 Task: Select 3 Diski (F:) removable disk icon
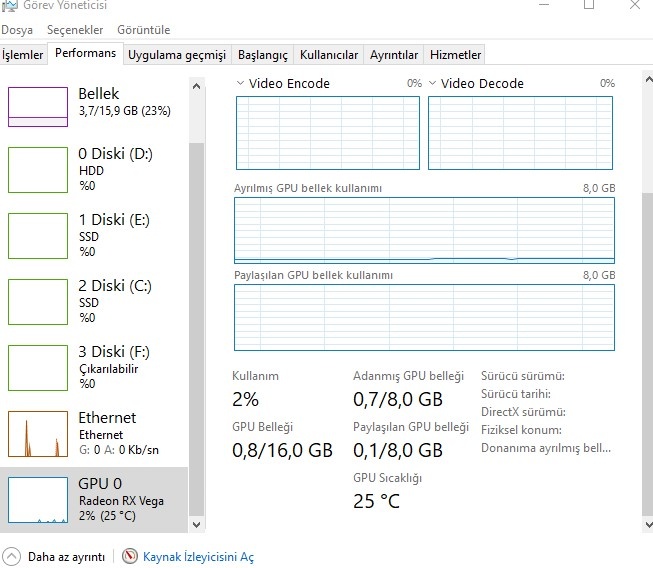[38, 367]
